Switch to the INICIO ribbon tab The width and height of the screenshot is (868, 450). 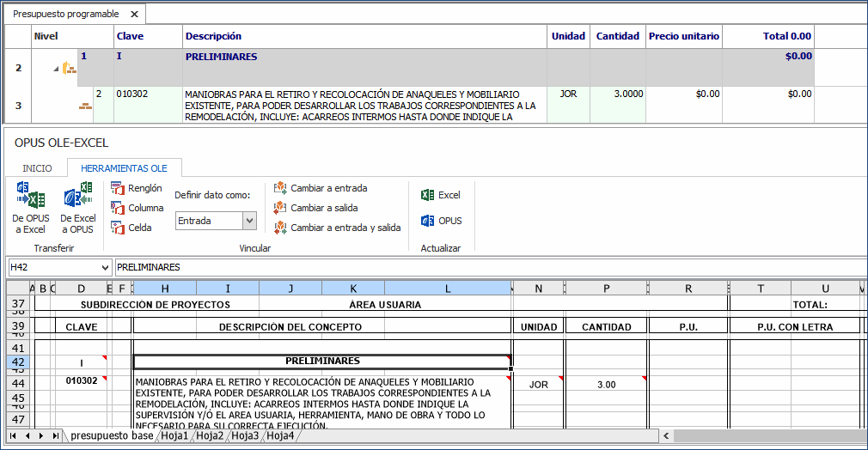37,168
